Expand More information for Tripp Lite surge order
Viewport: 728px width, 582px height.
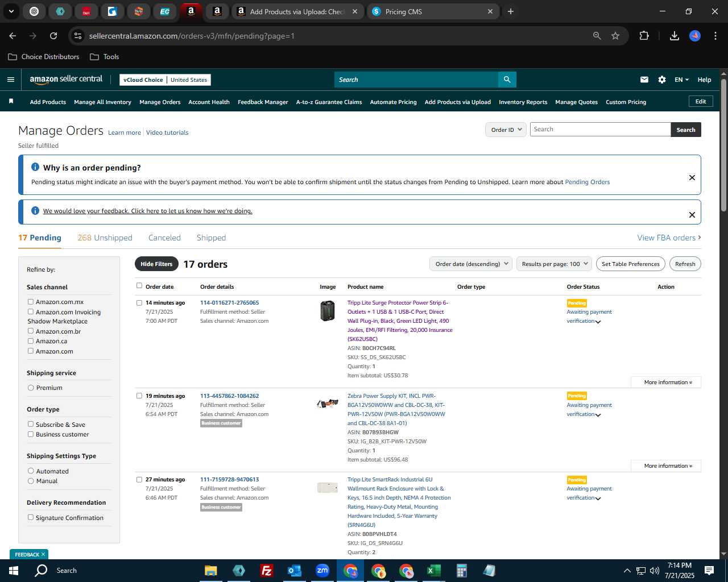click(x=666, y=382)
